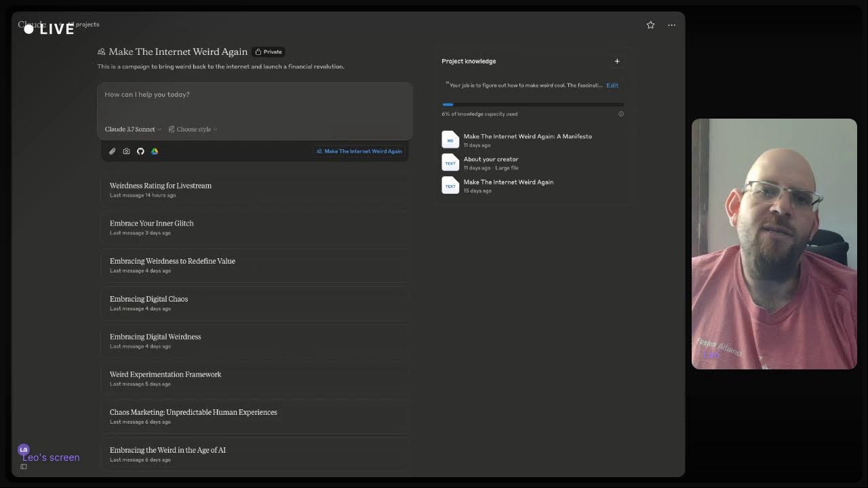The image size is (868, 488).
Task: Click the project title Make The Internet Weird Again
Action: point(178,52)
